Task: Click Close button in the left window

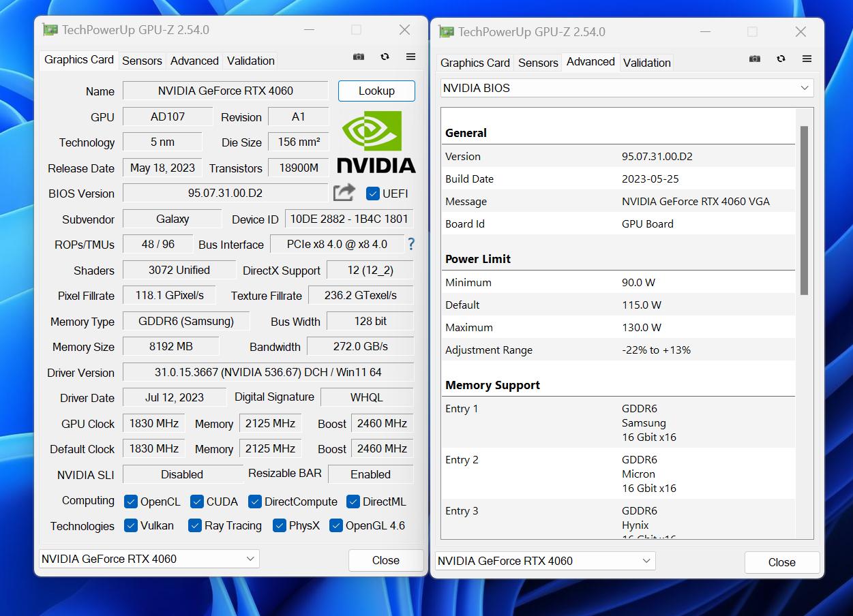Action: (x=385, y=560)
